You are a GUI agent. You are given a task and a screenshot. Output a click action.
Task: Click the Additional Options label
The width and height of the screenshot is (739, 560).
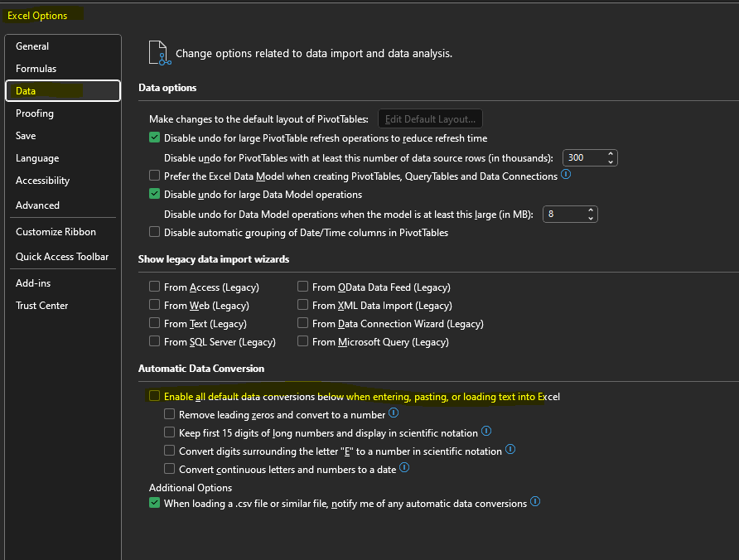click(191, 487)
